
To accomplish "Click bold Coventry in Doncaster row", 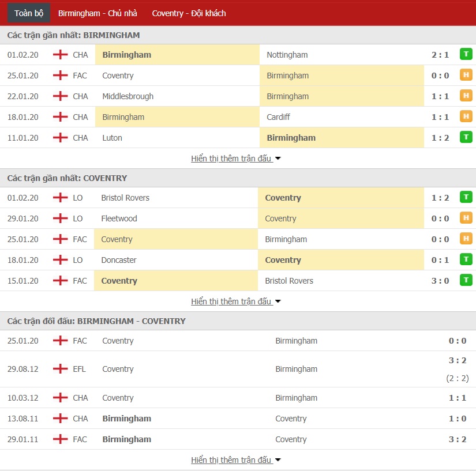I will coord(283,260).
